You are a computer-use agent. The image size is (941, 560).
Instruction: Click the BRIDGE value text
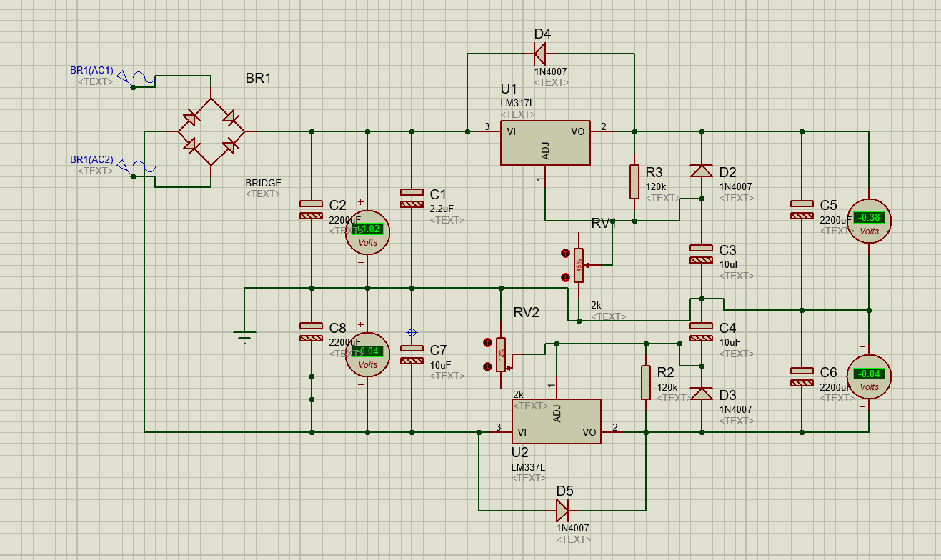pos(263,183)
